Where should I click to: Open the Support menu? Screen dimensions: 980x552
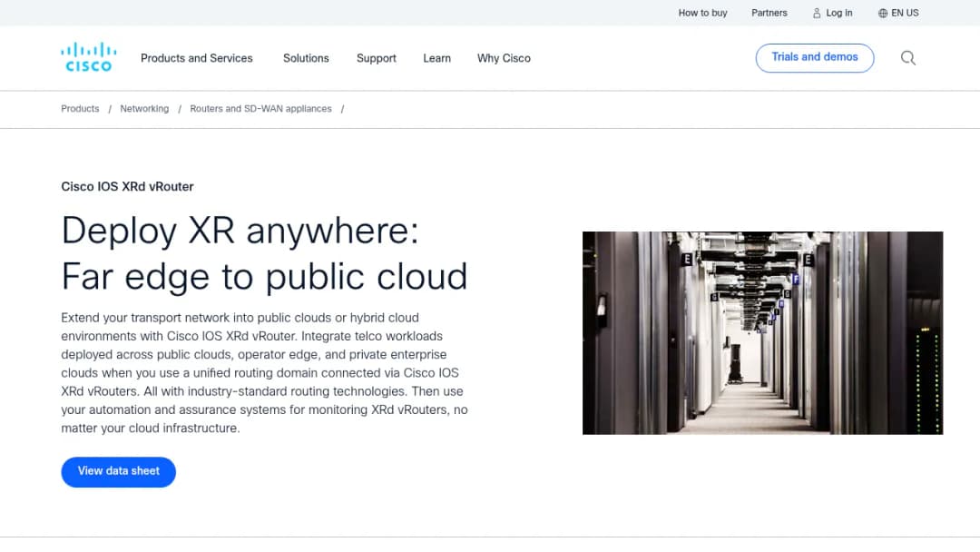tap(377, 58)
